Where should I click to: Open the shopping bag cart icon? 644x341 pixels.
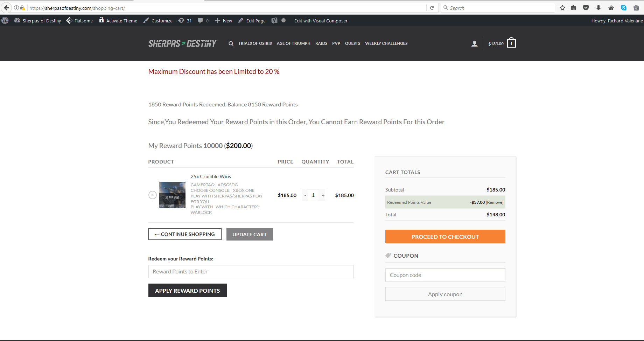[x=511, y=43]
